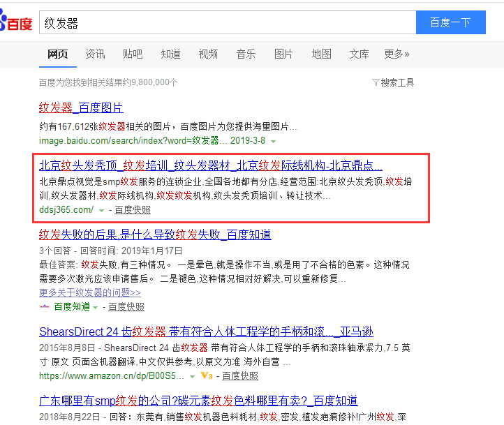Click the Baidu logo icon

tap(15, 23)
